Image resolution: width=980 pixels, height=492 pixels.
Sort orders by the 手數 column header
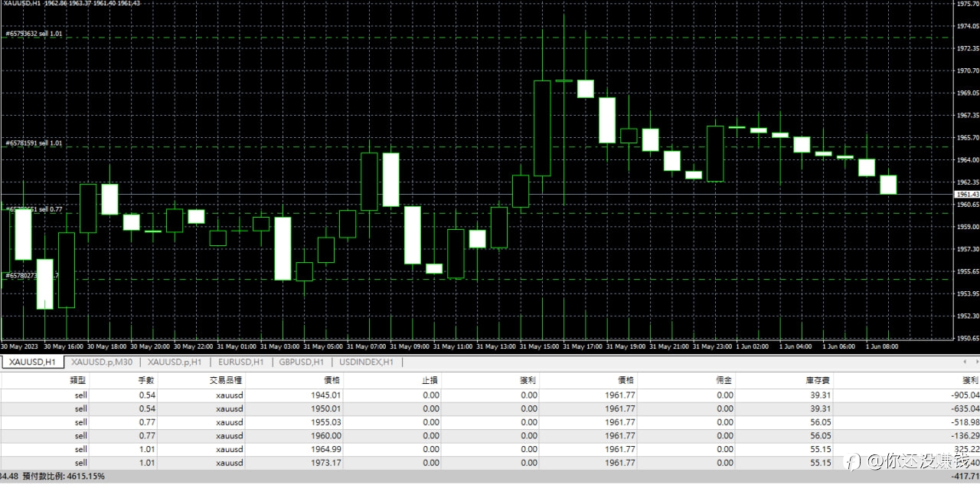coord(145,380)
